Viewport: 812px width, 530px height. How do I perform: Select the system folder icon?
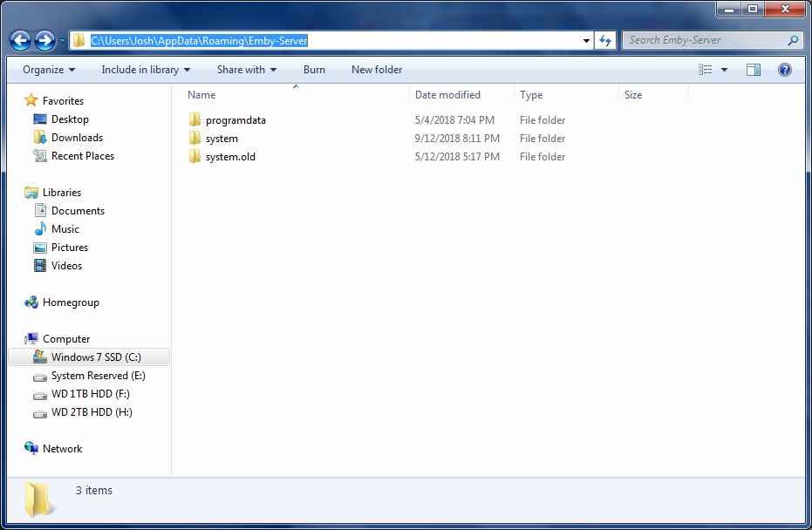[194, 139]
